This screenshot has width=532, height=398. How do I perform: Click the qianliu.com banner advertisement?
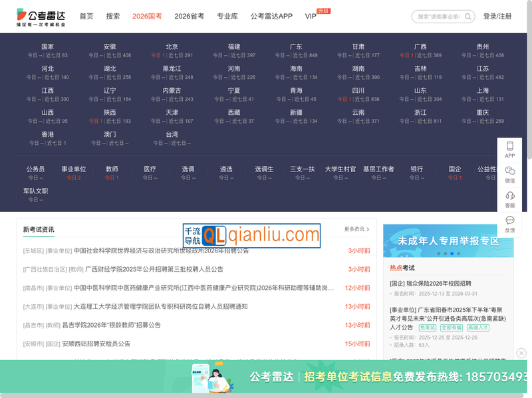pyautogui.click(x=251, y=234)
